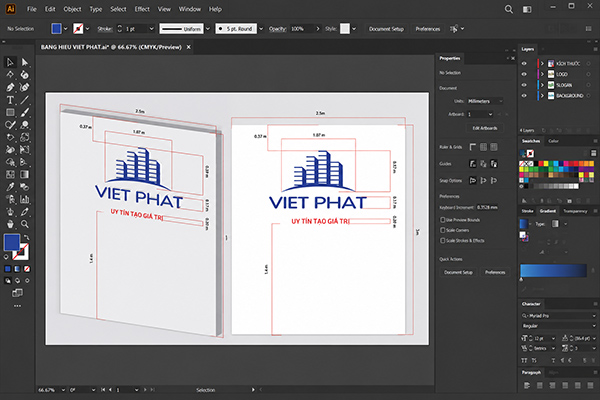Toggle Snap to Point option icon
Image resolution: width=600 pixels, height=400 pixels.
tap(473, 180)
